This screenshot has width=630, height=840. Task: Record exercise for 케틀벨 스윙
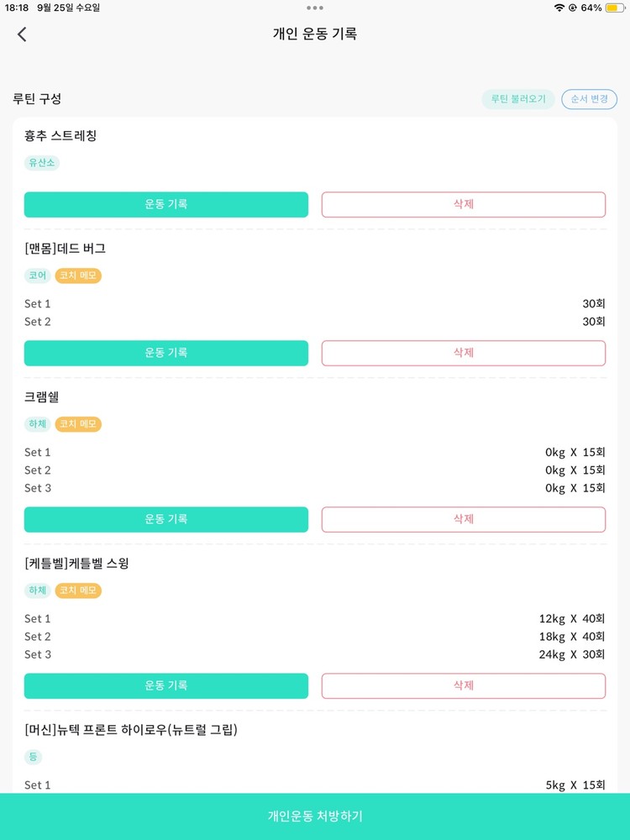[x=166, y=685]
